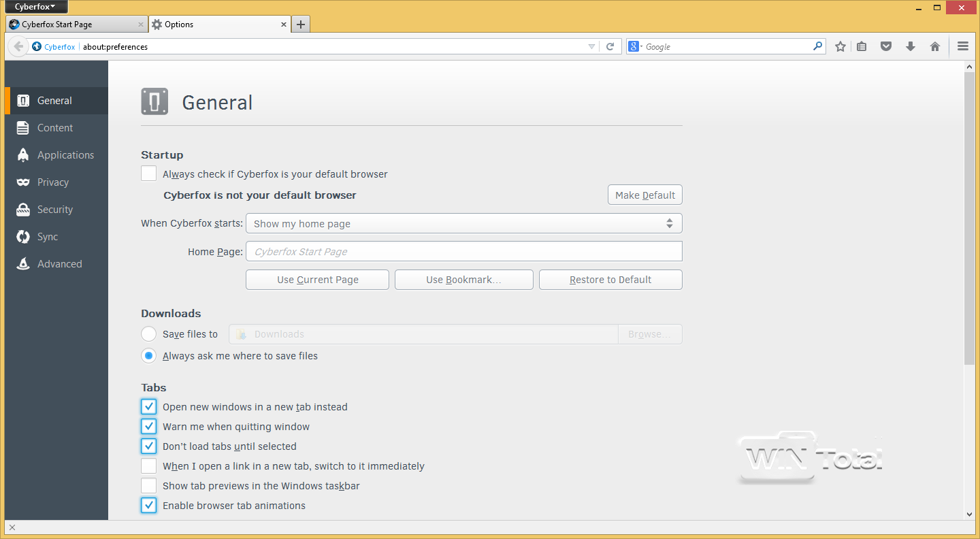
Task: Click the 'Tabs' section heading
Action: point(154,387)
